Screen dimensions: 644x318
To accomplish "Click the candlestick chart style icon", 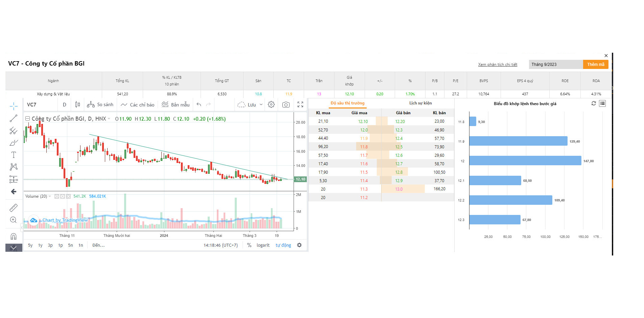I will click(x=77, y=105).
